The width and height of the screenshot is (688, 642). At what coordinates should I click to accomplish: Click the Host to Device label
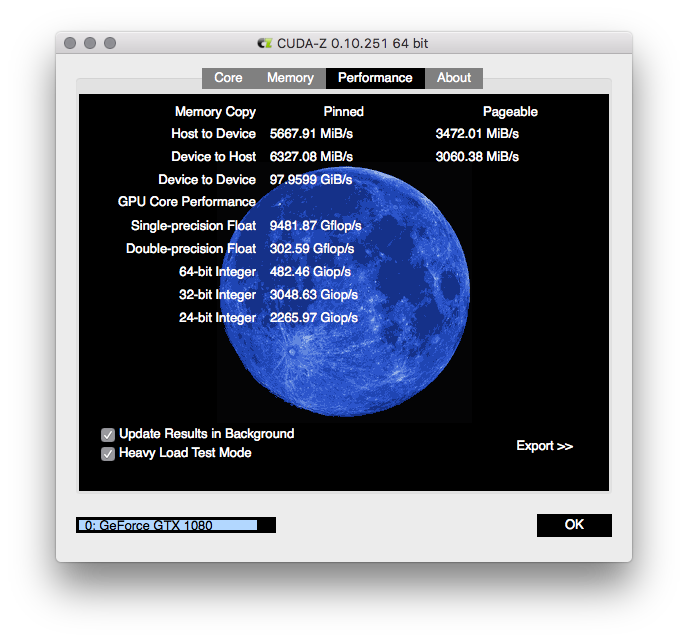pyautogui.click(x=213, y=133)
